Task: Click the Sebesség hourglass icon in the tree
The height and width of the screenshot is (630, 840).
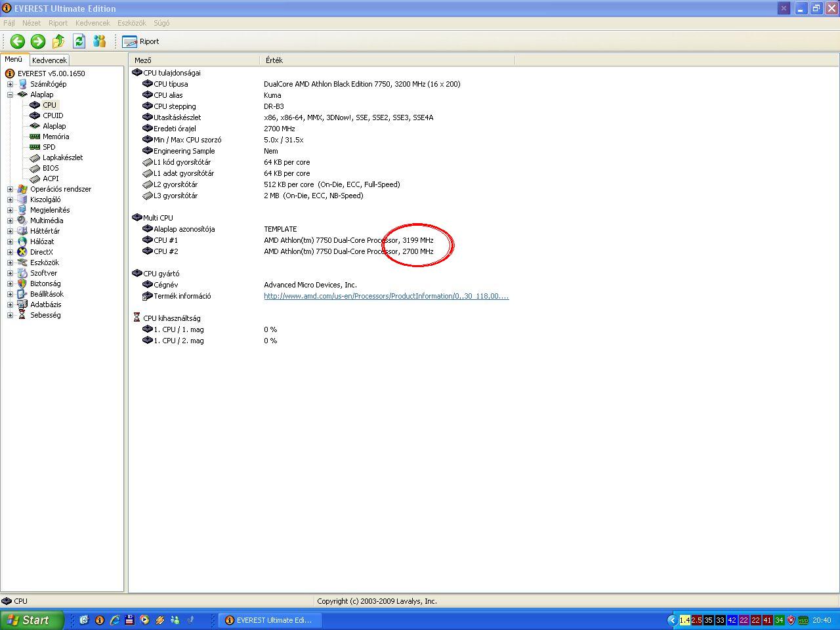Action: 22,315
